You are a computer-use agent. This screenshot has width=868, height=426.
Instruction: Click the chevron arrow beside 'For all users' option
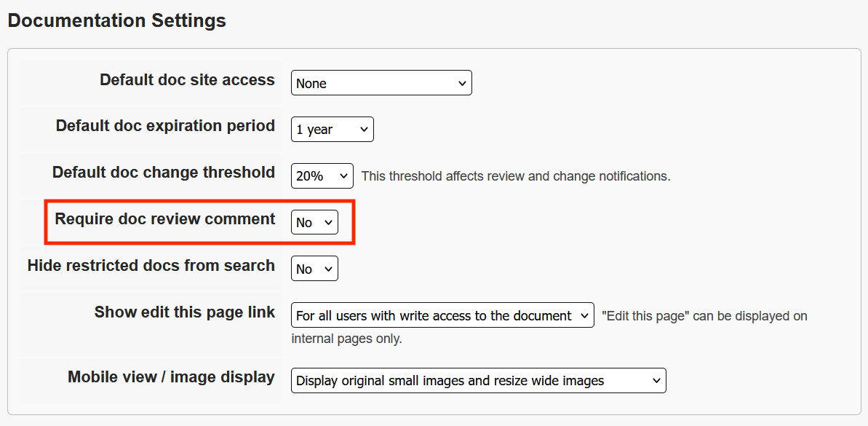coord(584,316)
